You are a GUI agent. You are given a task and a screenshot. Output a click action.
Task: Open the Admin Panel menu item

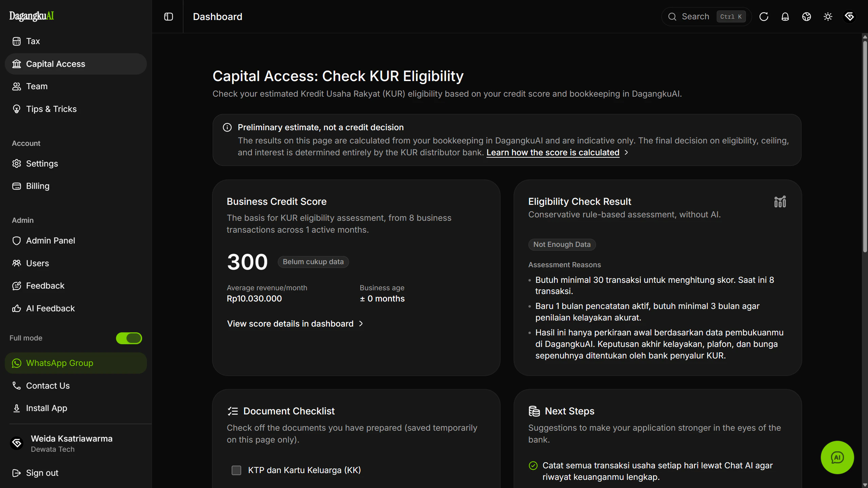pos(76,241)
